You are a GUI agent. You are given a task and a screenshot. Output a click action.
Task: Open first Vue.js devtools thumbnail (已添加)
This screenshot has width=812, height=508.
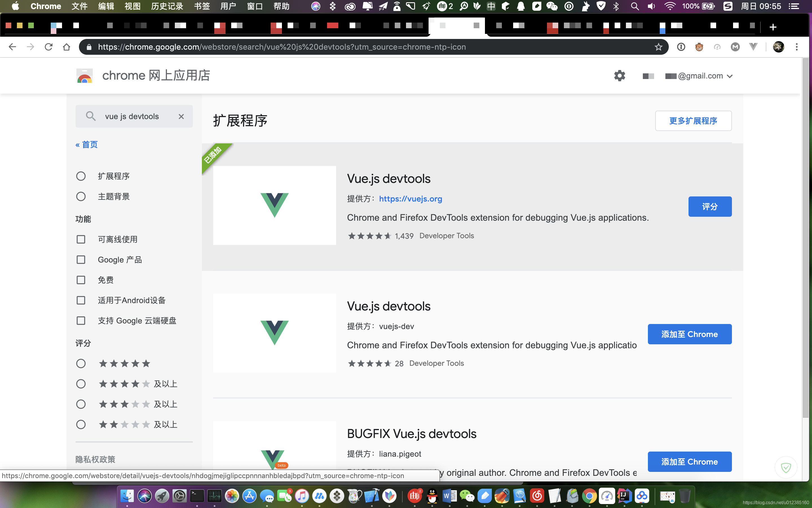pyautogui.click(x=274, y=205)
